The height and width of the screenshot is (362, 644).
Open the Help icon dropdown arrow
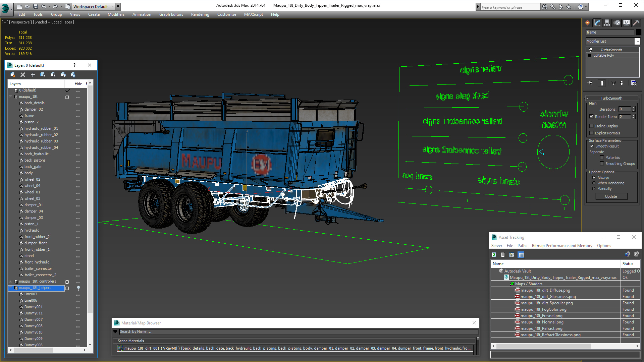(586, 7)
